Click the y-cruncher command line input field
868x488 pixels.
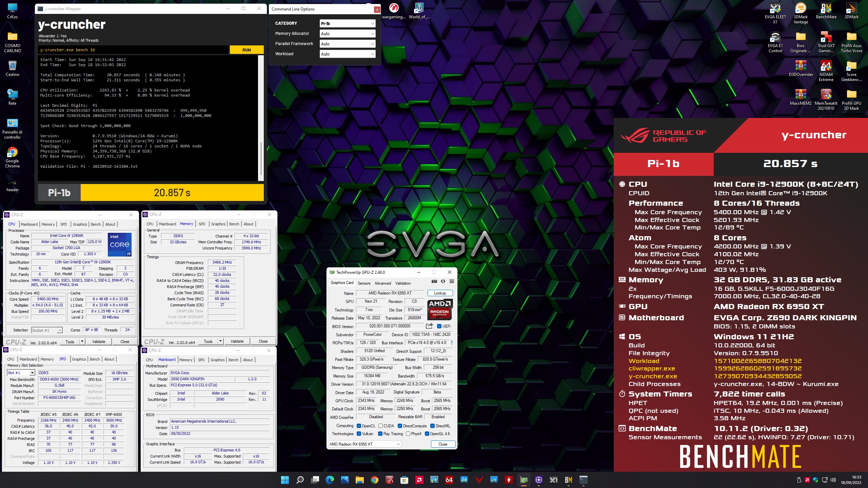tap(133, 50)
